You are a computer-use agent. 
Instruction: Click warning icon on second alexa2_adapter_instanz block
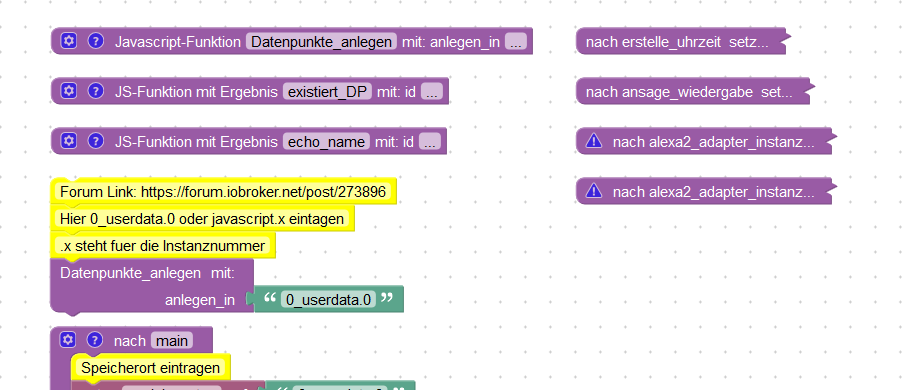pyautogui.click(x=594, y=191)
